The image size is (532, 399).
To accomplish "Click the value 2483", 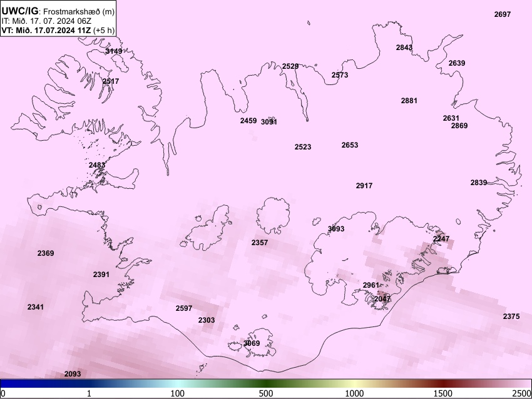I will click(96, 165).
